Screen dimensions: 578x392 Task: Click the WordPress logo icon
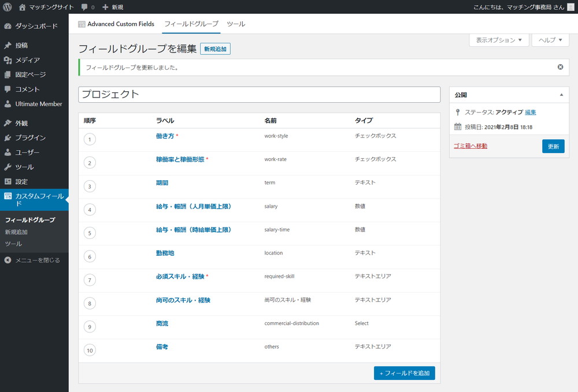(8, 7)
